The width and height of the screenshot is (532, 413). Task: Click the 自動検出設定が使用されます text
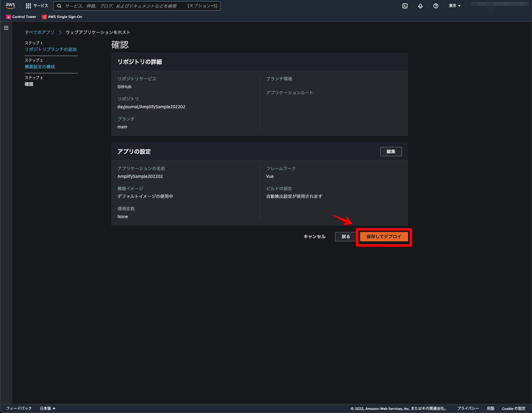[x=294, y=196]
